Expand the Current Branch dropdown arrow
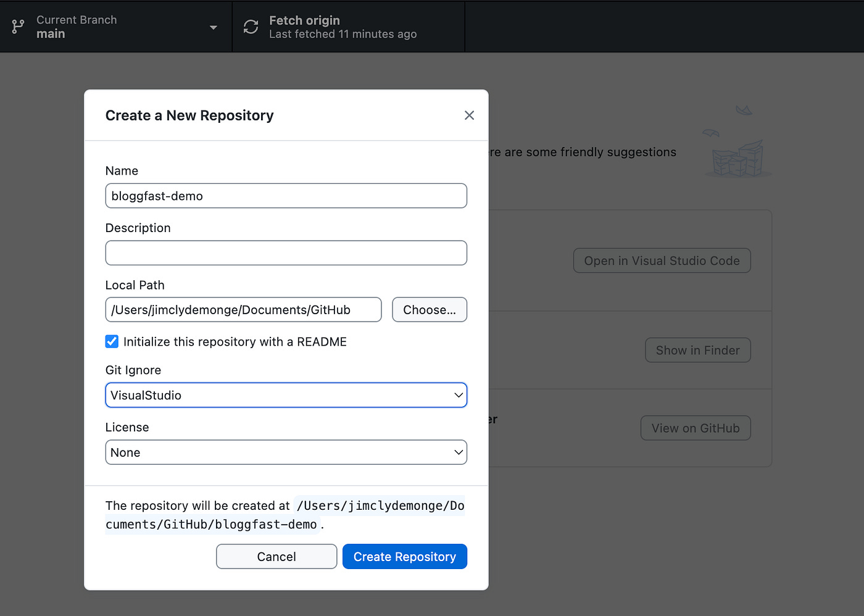This screenshot has width=864, height=616. pyautogui.click(x=213, y=27)
